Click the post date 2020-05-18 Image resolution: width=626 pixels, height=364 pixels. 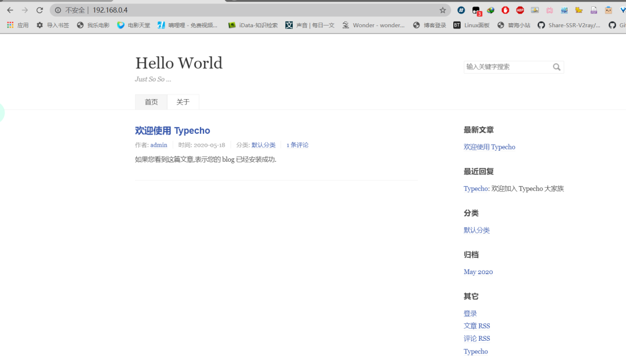pos(209,145)
